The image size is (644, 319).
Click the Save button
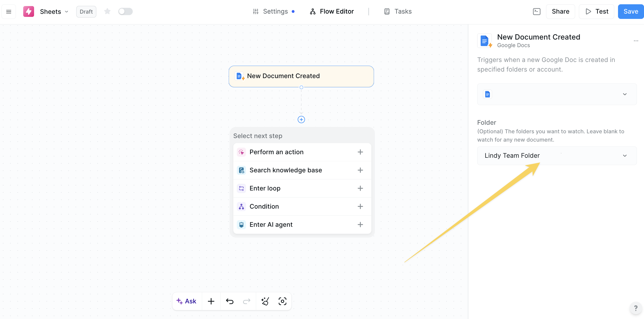631,12
